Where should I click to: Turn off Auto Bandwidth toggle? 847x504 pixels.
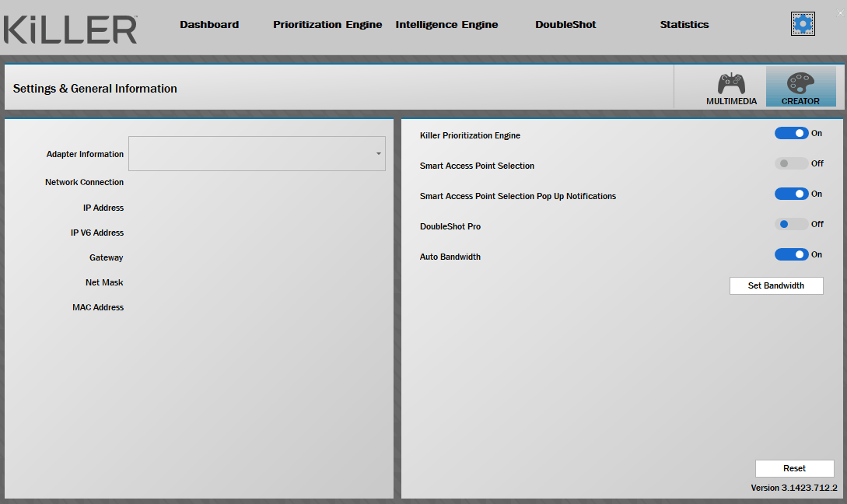[x=791, y=254]
